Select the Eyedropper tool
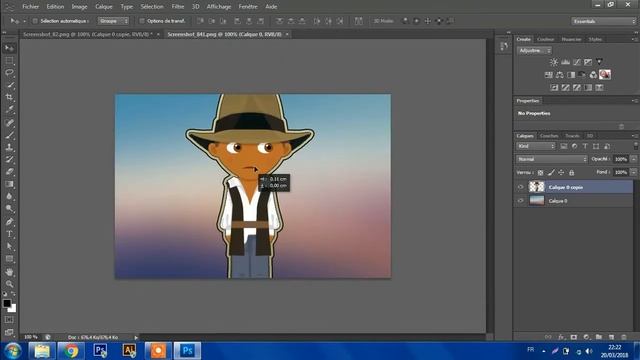This screenshot has width=640, height=360. point(9,109)
